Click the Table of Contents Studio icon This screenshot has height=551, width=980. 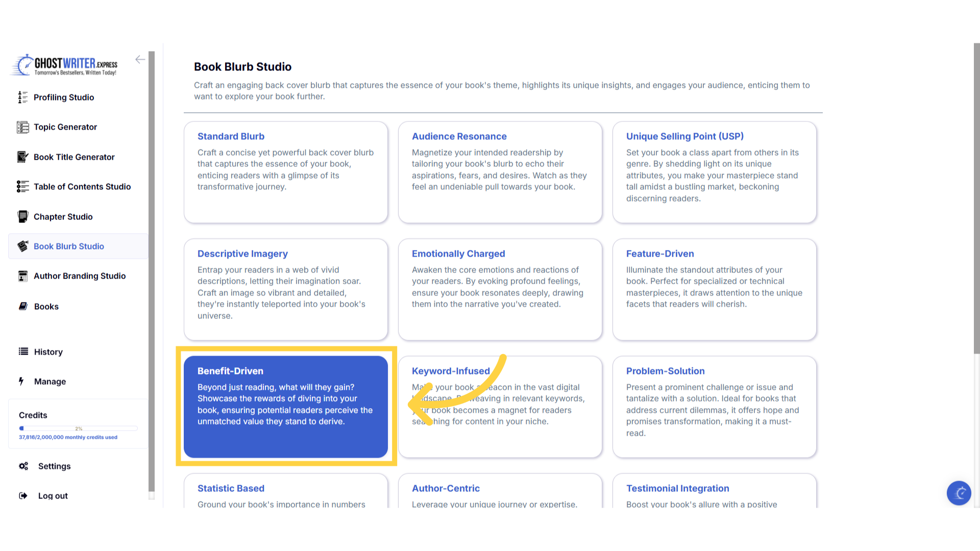(x=22, y=187)
